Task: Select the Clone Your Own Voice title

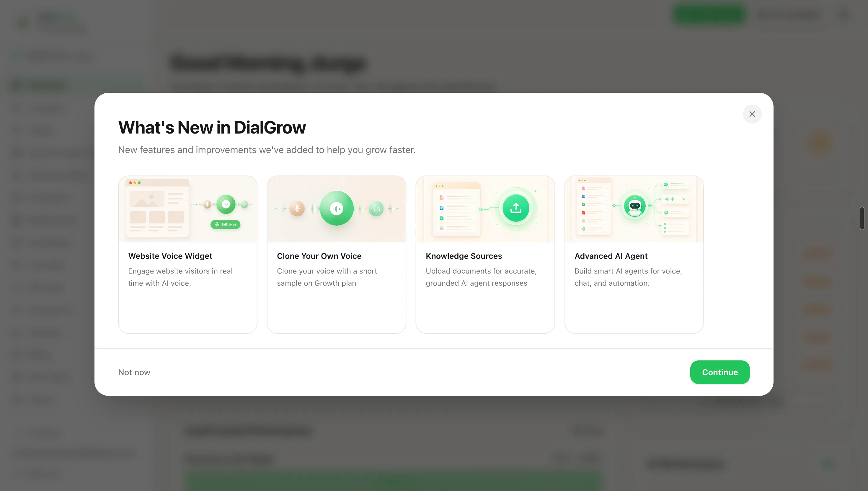Action: [319, 256]
